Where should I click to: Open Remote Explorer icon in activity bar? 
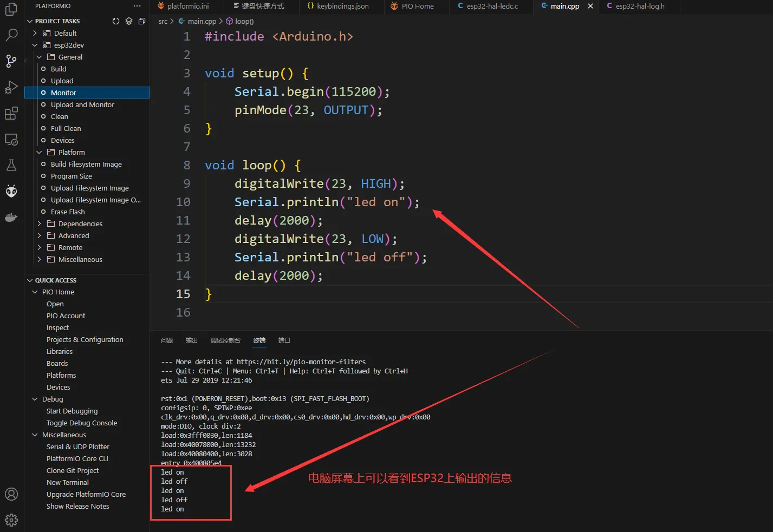[11, 139]
